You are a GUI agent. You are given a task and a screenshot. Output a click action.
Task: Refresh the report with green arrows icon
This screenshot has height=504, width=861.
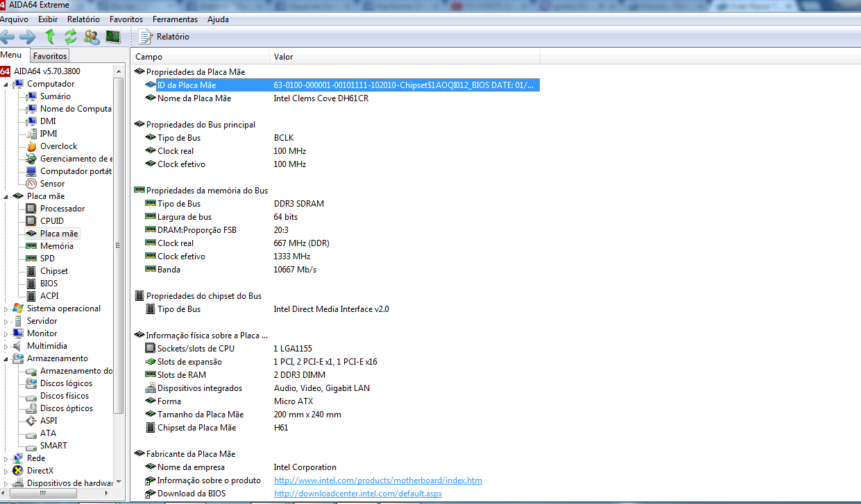pos(71,37)
